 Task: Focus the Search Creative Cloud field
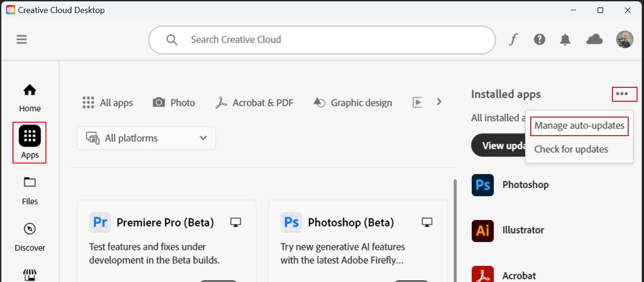point(322,40)
